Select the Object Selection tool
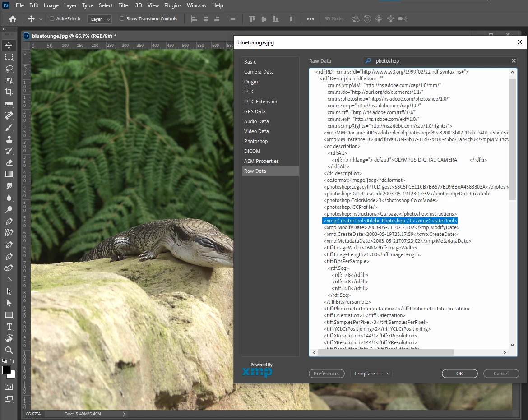Viewport: 528px width, 420px height. point(9,80)
